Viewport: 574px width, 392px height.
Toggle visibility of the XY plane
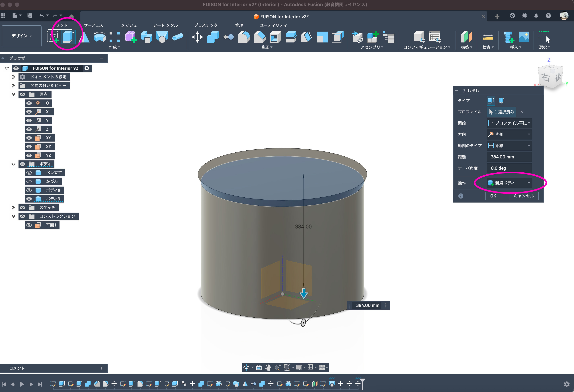coord(29,138)
